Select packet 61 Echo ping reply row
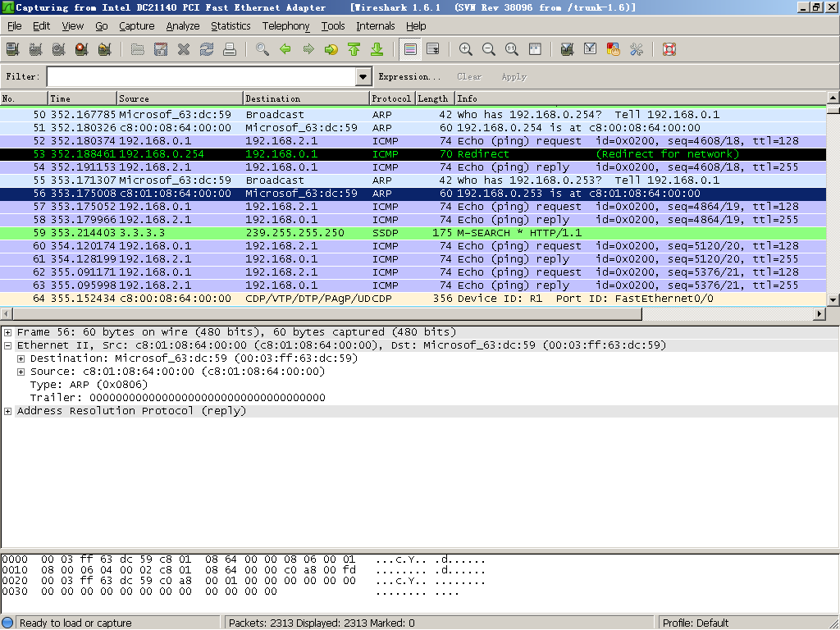Image resolution: width=840 pixels, height=630 pixels. pos(413,259)
